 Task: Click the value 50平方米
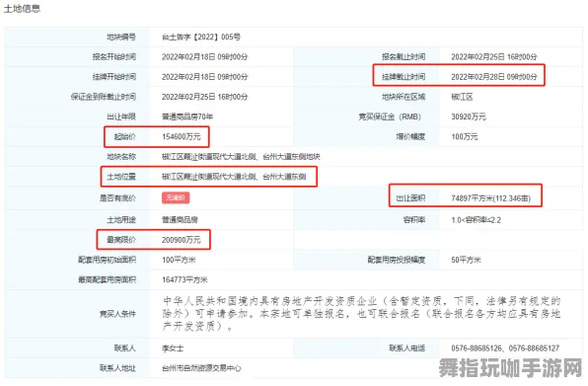pyautogui.click(x=466, y=260)
